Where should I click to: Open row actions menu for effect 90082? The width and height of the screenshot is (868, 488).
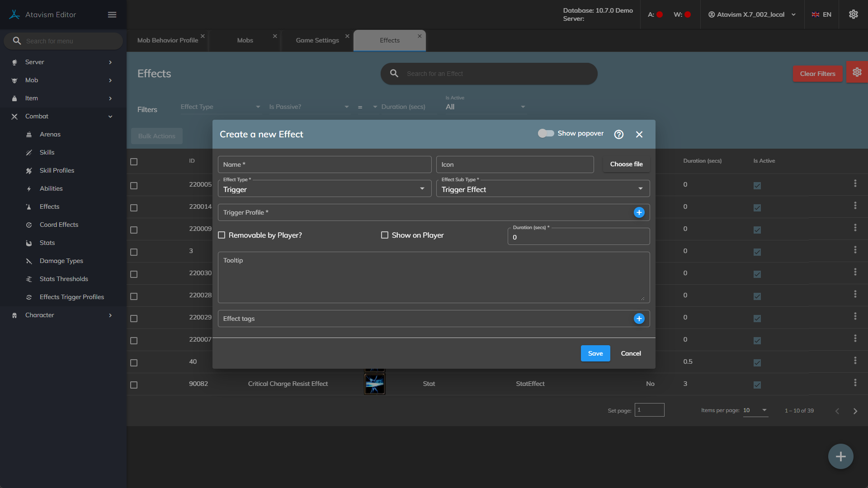coord(855,383)
